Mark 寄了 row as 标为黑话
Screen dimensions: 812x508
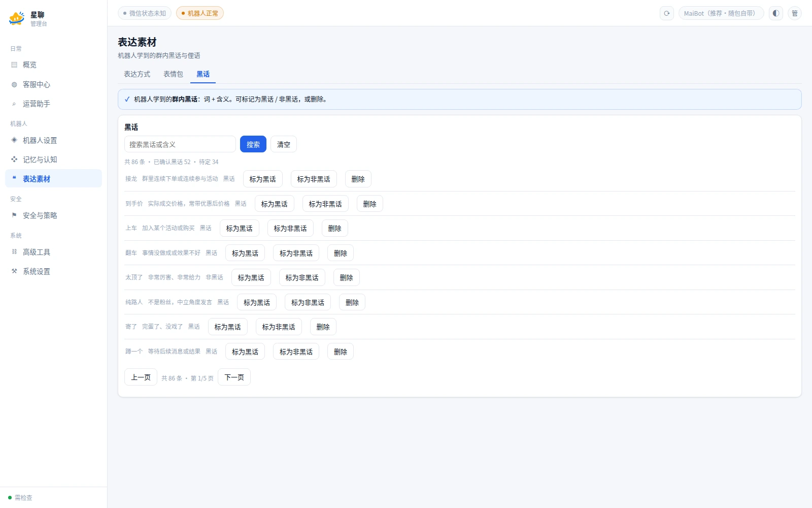[x=228, y=327]
